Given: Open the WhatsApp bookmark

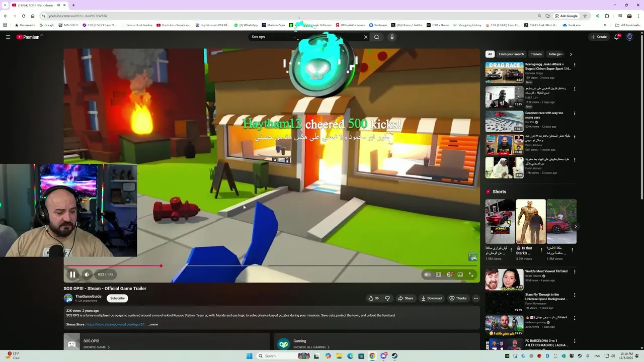Looking at the screenshot, I should point(246,25).
